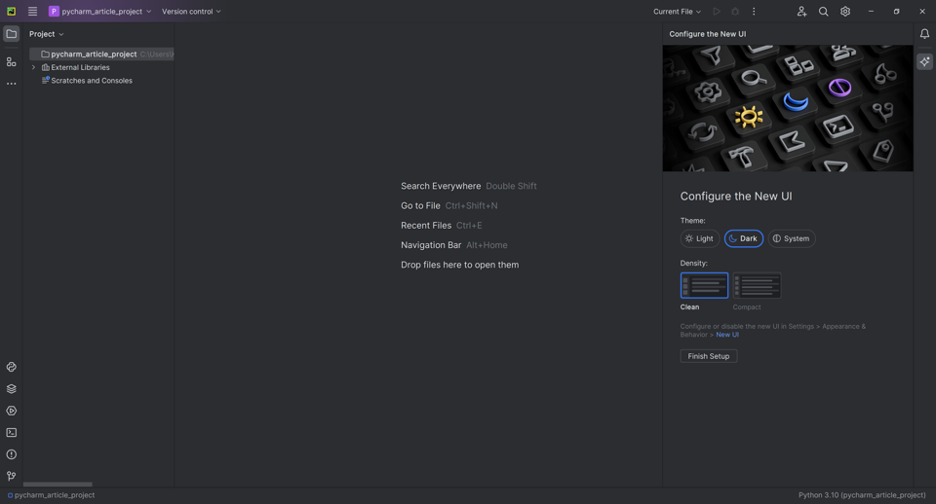
Task: Click the Go to File hint text
Action: coord(420,205)
